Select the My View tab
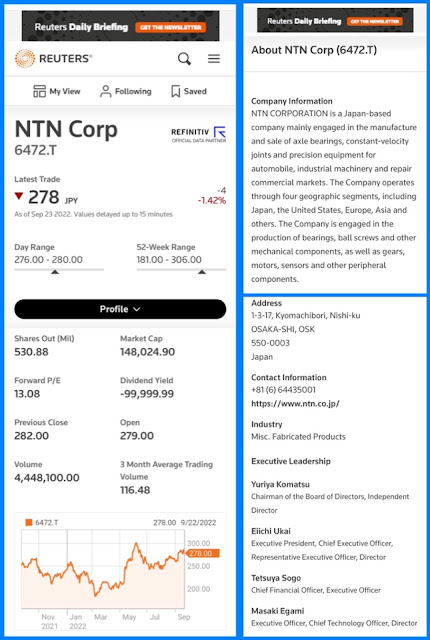 point(57,91)
